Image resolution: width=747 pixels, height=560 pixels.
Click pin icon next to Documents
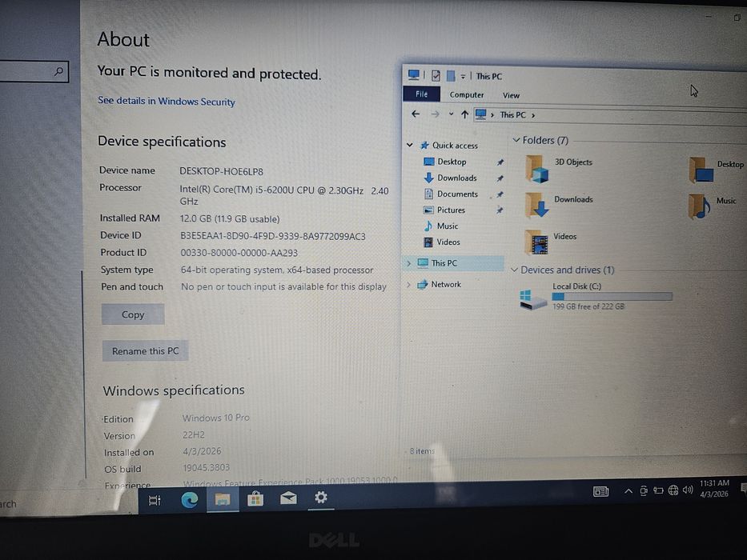point(500,194)
